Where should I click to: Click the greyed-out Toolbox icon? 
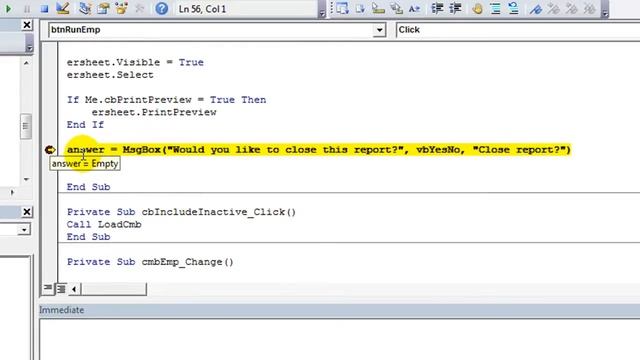pyautogui.click(x=140, y=8)
